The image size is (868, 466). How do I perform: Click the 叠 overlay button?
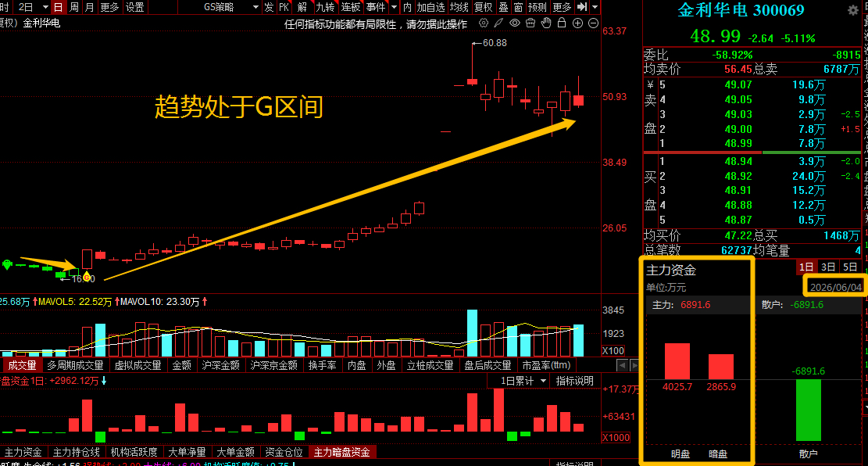503,7
